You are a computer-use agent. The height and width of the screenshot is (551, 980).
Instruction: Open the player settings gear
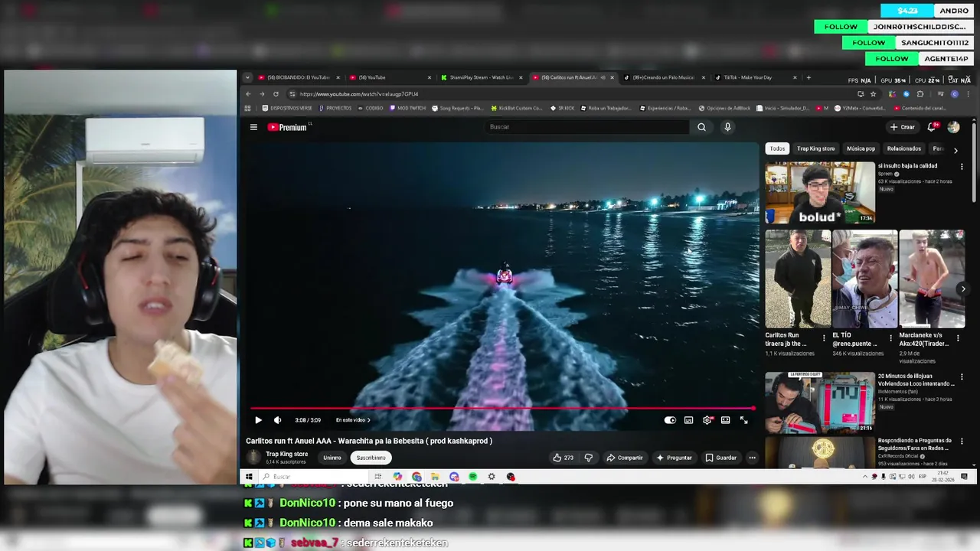[707, 420]
